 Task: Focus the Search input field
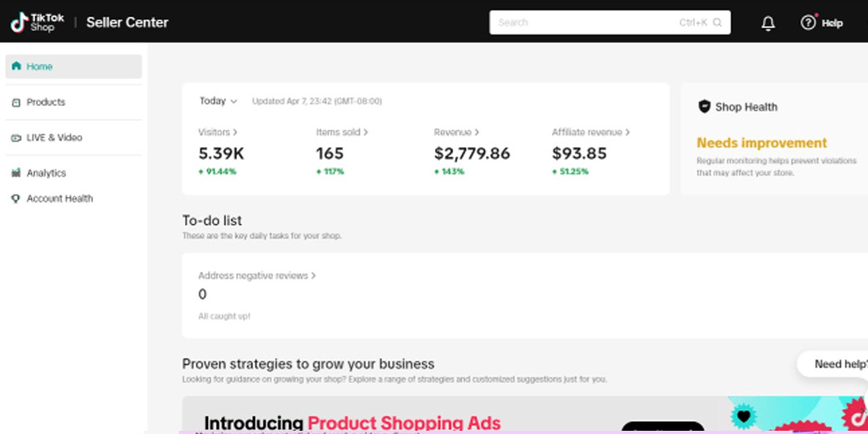[x=587, y=23]
